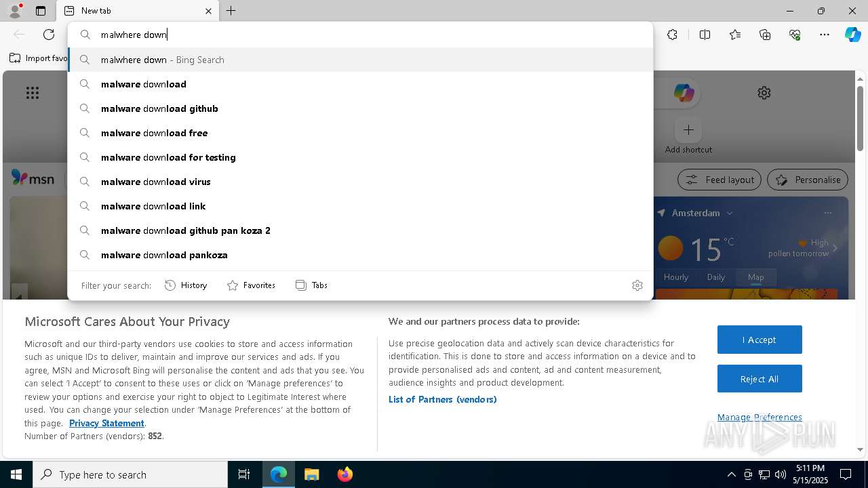
Task: Click the Copilot icon in page search box
Action: tap(684, 93)
